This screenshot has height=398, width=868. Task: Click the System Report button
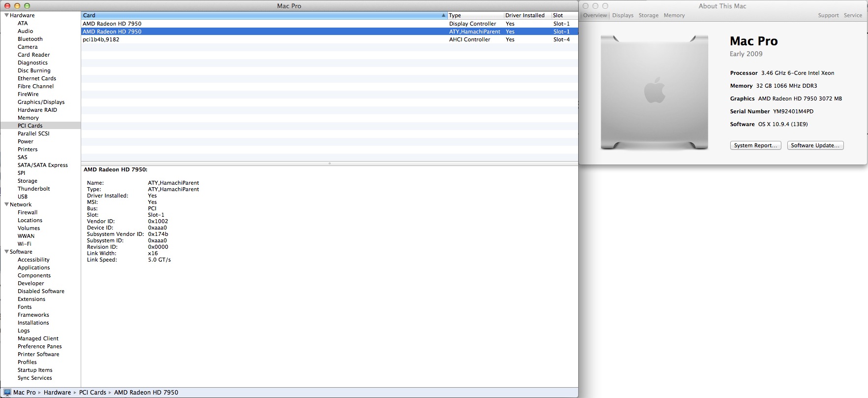pos(755,145)
